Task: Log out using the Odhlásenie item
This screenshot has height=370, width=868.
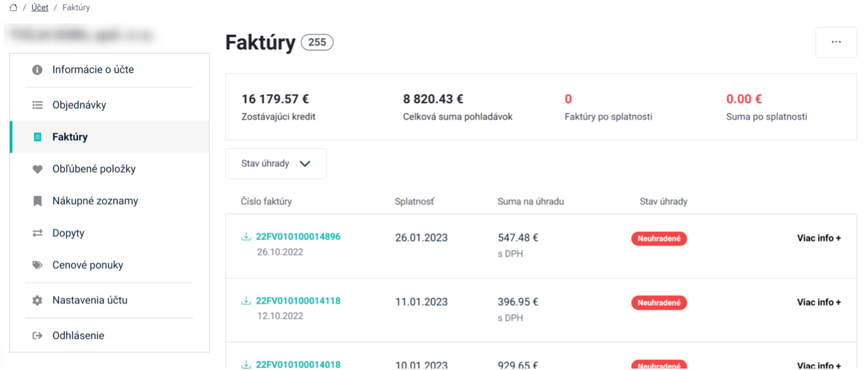Action: [78, 336]
